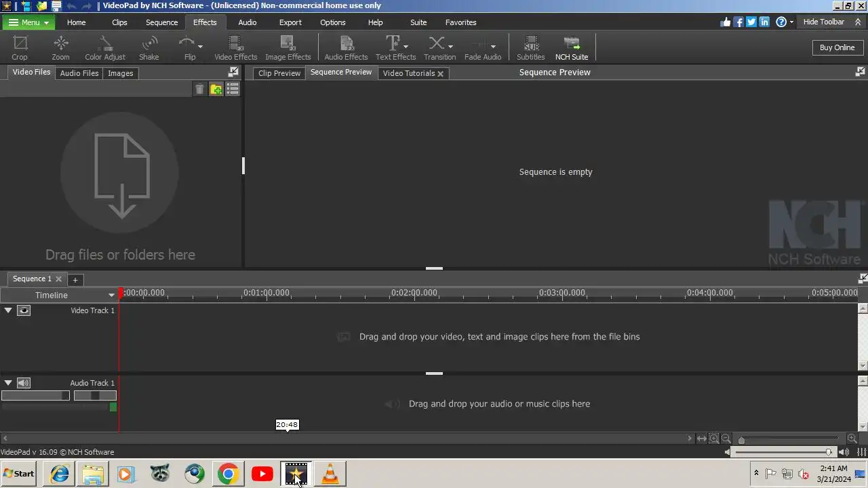Zoom in timeline with the right magnifier
This screenshot has height=488, width=868.
pos(852,439)
